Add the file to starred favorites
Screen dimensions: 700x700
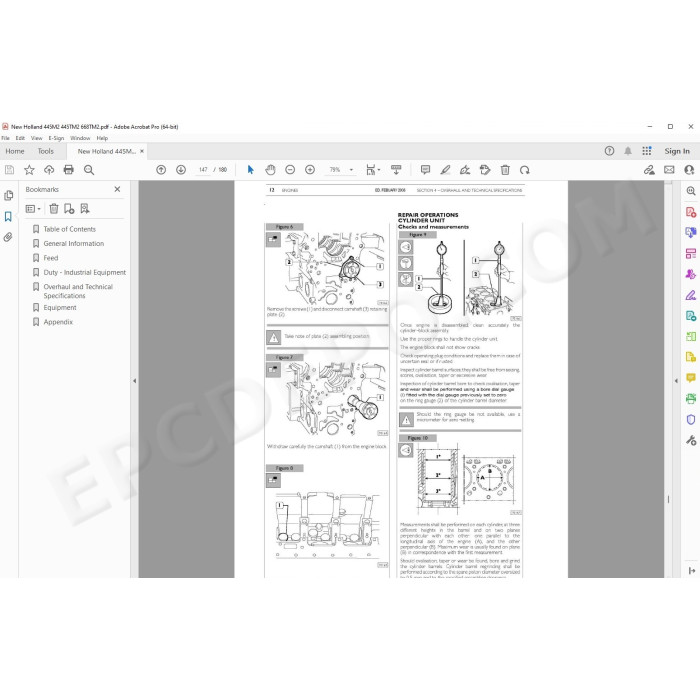29,170
